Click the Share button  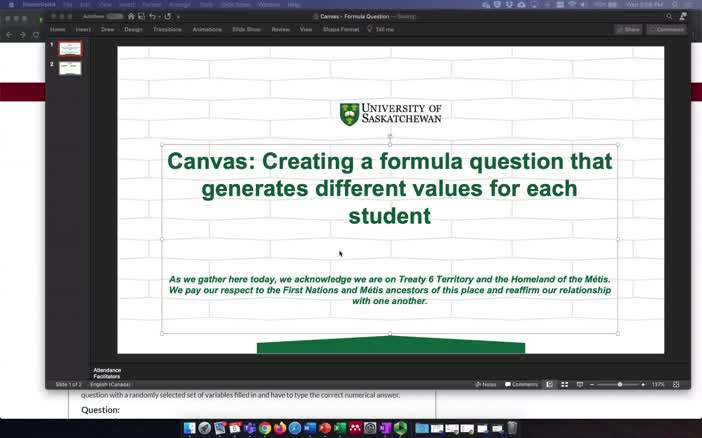click(x=628, y=30)
